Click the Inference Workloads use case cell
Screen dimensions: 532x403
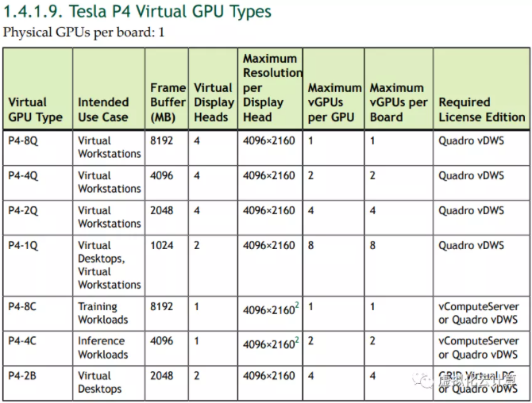tap(102, 348)
